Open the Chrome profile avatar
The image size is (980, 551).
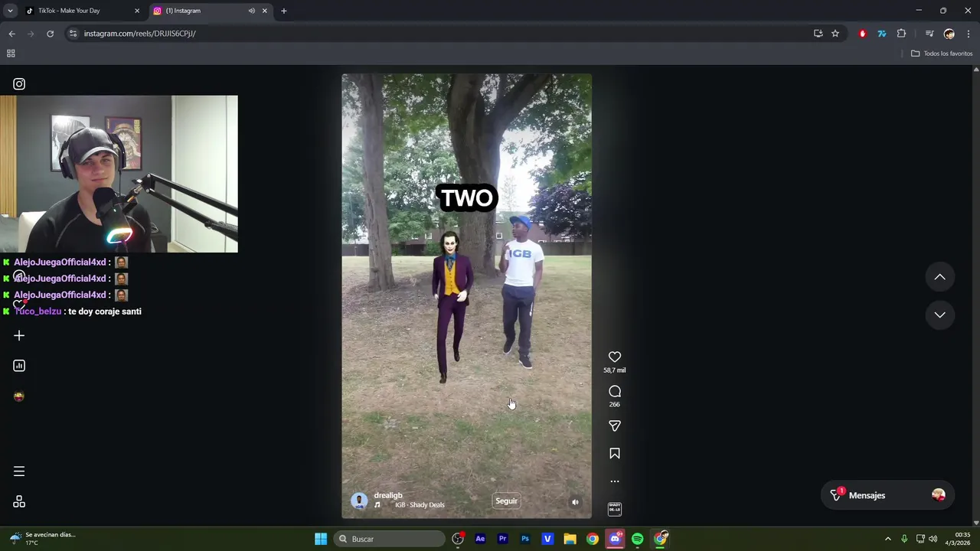click(x=949, y=34)
